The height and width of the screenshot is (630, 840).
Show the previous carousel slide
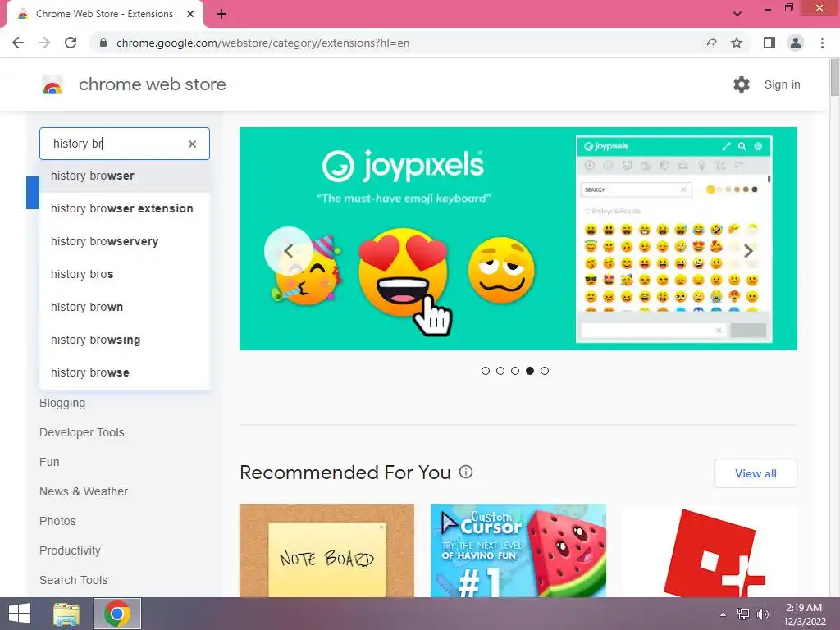288,251
